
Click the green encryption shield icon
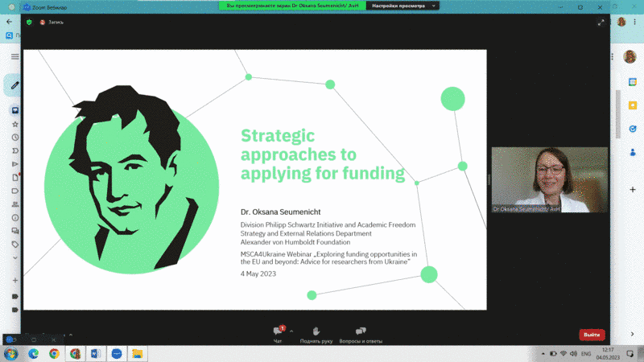pyautogui.click(x=30, y=22)
